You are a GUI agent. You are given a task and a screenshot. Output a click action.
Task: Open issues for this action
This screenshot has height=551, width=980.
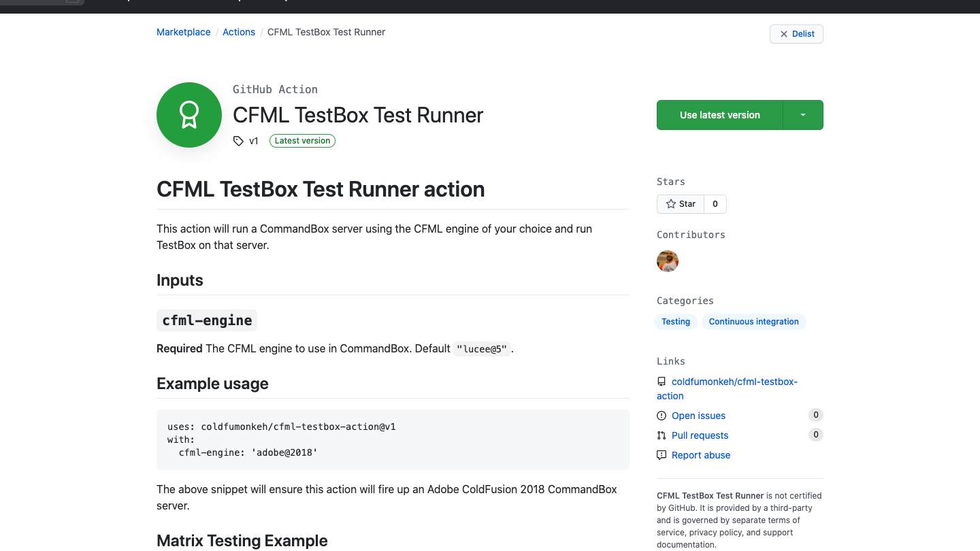pyautogui.click(x=698, y=415)
